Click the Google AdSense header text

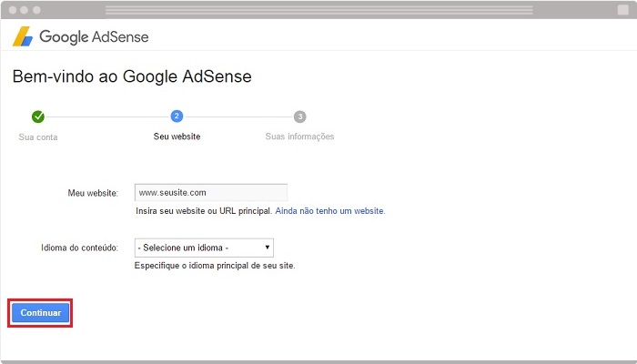pos(94,37)
